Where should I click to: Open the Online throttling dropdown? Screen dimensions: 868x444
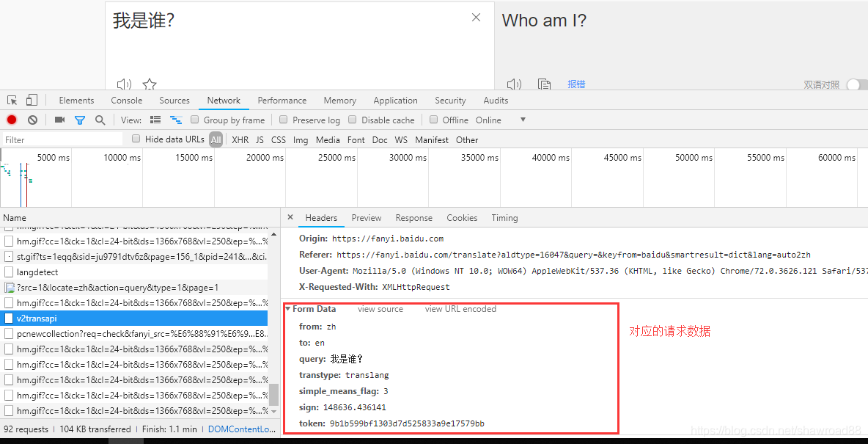tap(501, 120)
